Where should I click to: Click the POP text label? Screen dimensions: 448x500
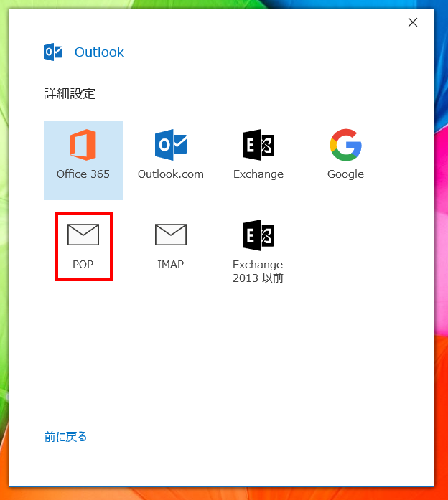[83, 264]
